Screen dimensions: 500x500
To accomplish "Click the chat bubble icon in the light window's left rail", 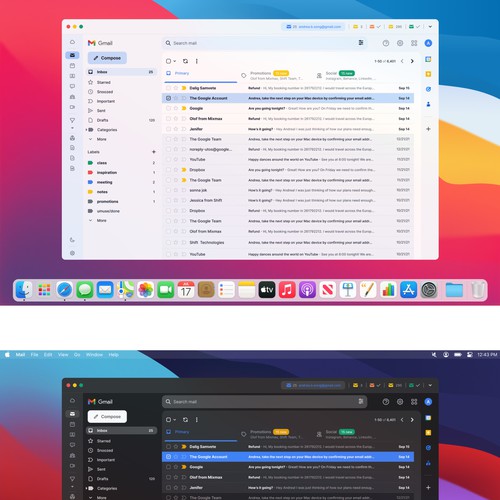I will [x=72, y=86].
